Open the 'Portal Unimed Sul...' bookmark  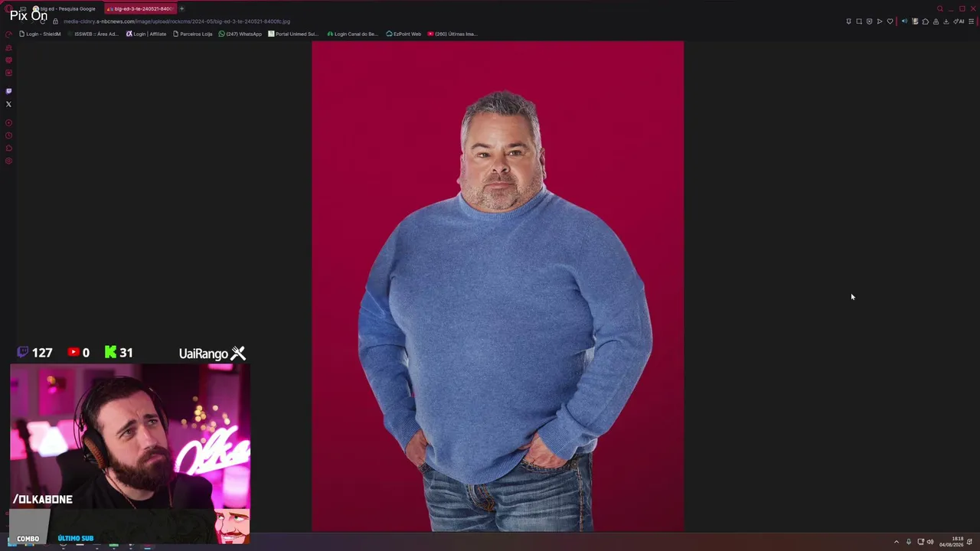(x=293, y=34)
